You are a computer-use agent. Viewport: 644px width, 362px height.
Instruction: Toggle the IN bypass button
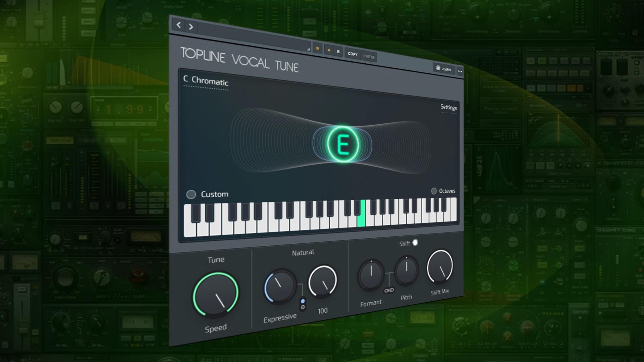(317, 48)
